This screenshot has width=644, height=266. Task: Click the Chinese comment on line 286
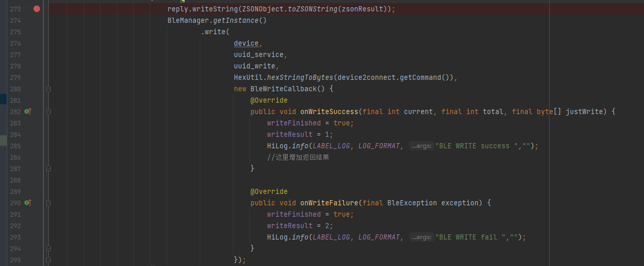click(x=298, y=157)
